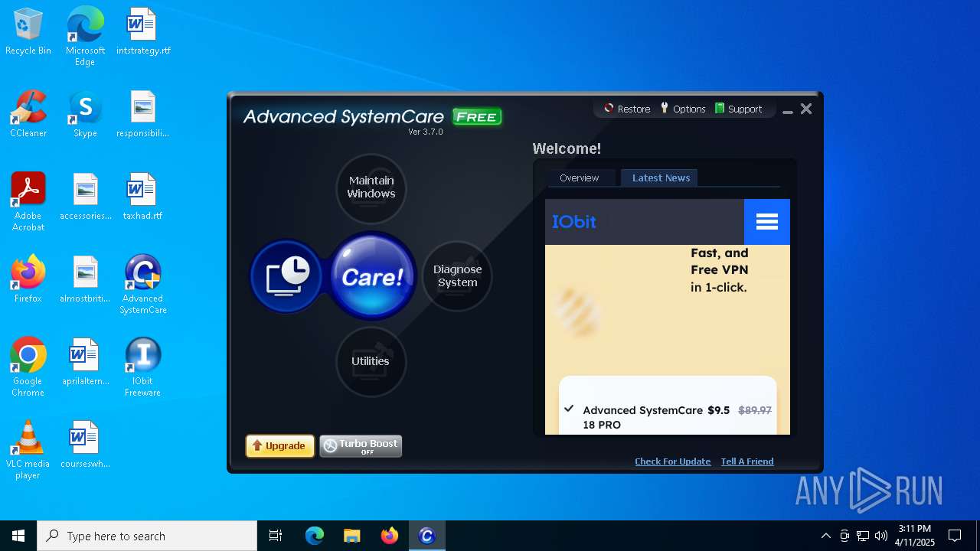Click the FREE edition badge
Screen dimensions: 980x551
click(x=478, y=117)
